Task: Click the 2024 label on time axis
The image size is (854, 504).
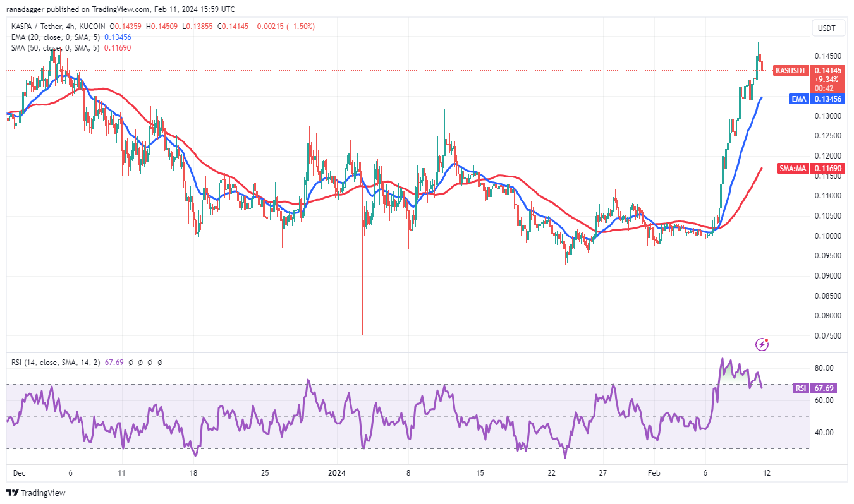Action: pos(337,472)
